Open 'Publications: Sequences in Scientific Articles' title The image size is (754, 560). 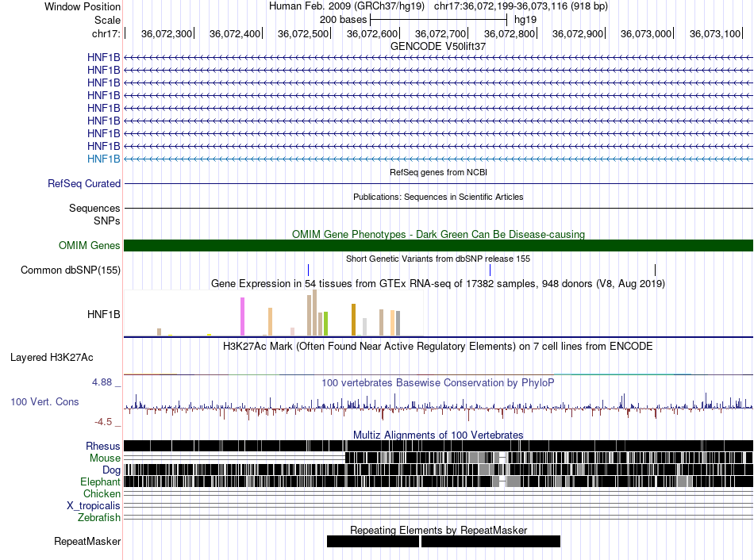[x=438, y=197]
